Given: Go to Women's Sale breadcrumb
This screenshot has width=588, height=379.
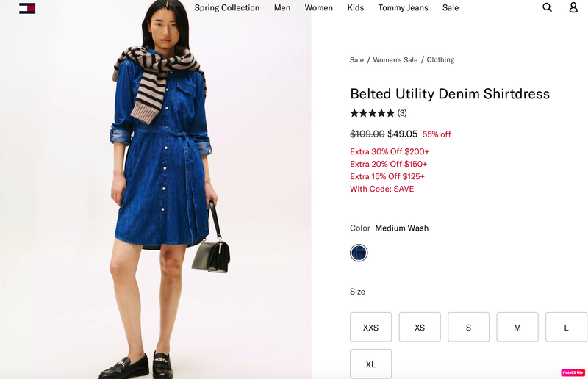Looking at the screenshot, I should pyautogui.click(x=395, y=60).
